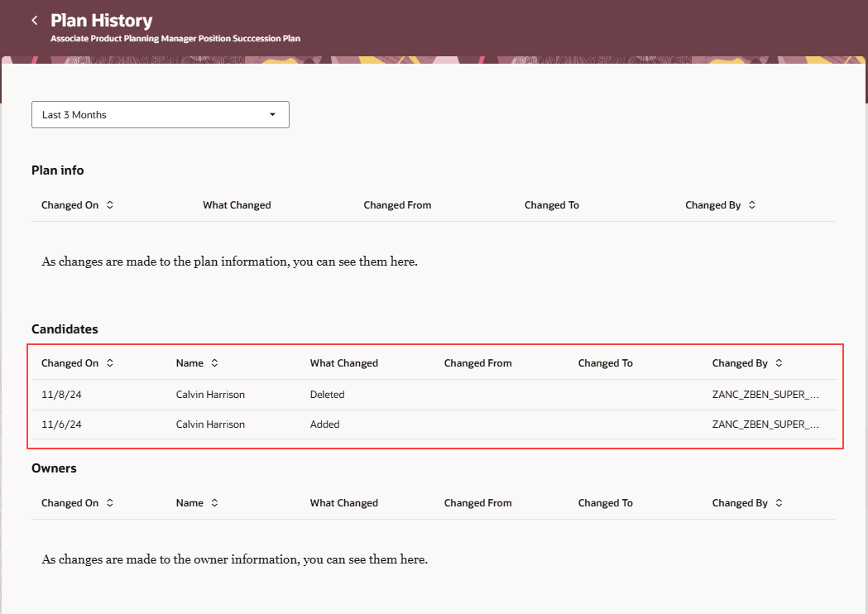Click the Owners section heading
This screenshot has width=868, height=614.
tap(55, 468)
